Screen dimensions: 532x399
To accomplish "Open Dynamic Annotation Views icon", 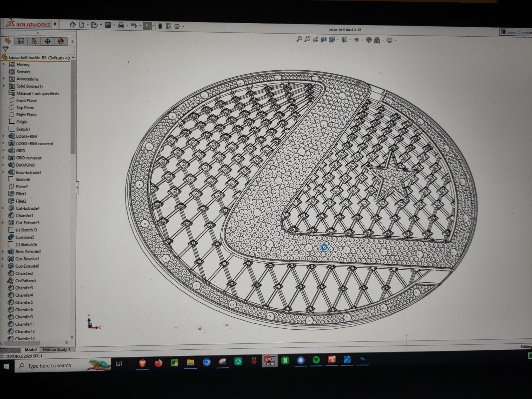I will tap(332, 39).
